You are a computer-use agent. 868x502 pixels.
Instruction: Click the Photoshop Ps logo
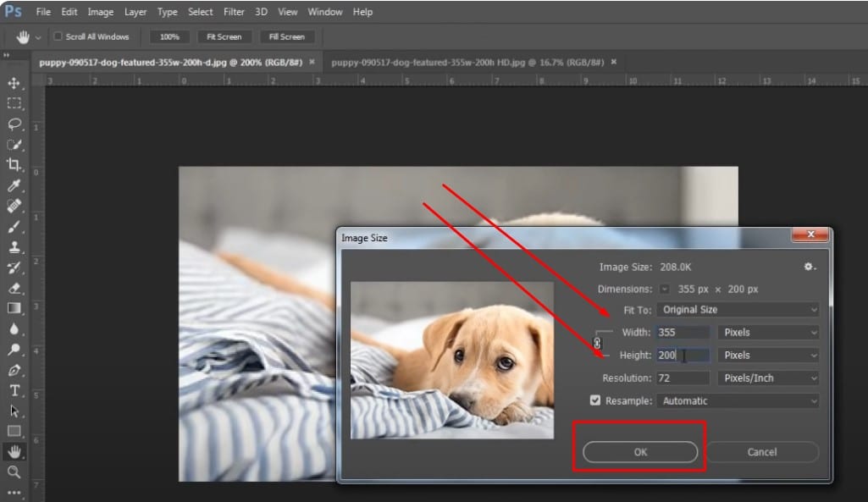13,12
